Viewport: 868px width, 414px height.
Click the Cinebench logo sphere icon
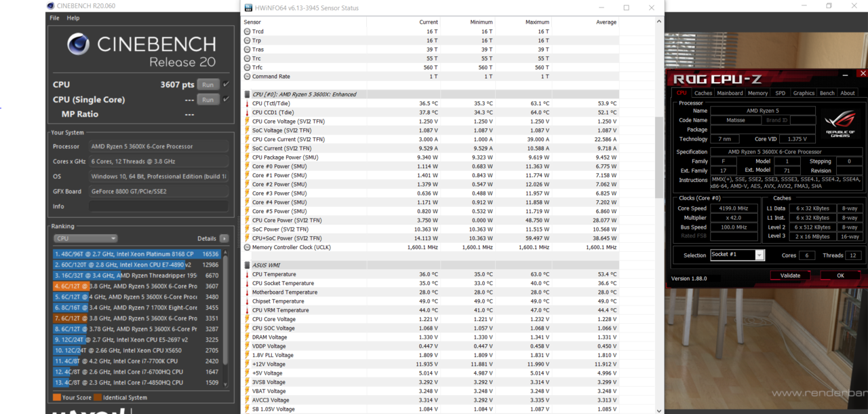point(78,45)
